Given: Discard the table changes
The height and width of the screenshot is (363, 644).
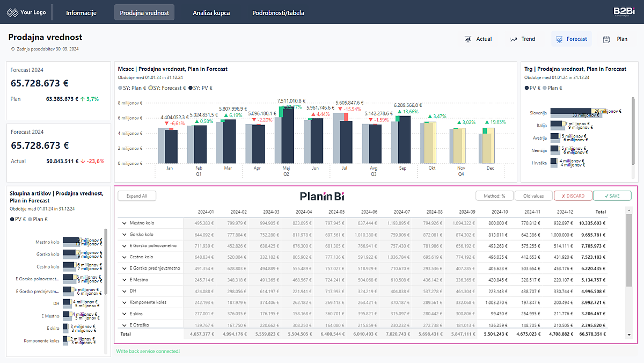Looking at the screenshot, I should (x=573, y=196).
